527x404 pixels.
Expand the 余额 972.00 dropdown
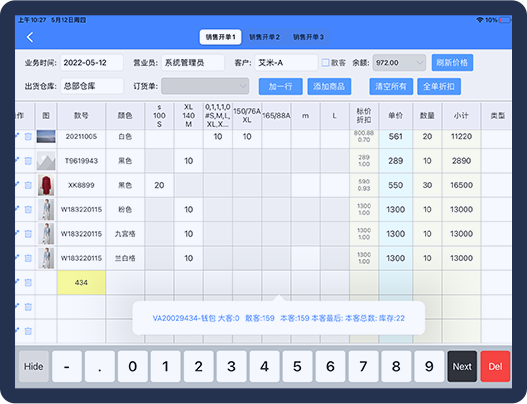[399, 63]
